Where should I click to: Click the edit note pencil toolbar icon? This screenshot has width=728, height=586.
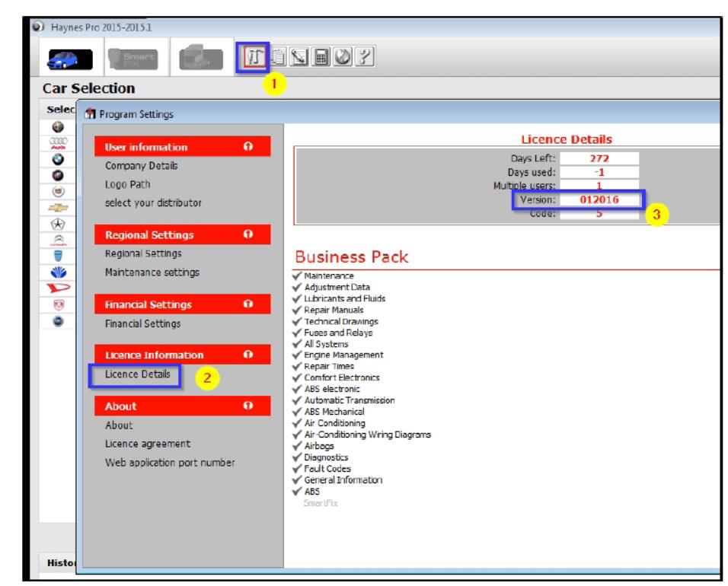pos(299,56)
